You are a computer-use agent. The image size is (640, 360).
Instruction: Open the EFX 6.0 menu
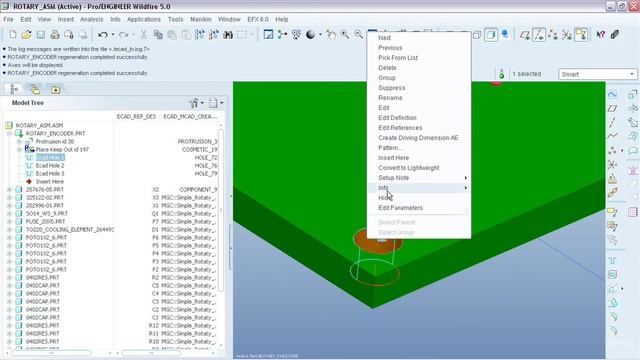click(258, 19)
